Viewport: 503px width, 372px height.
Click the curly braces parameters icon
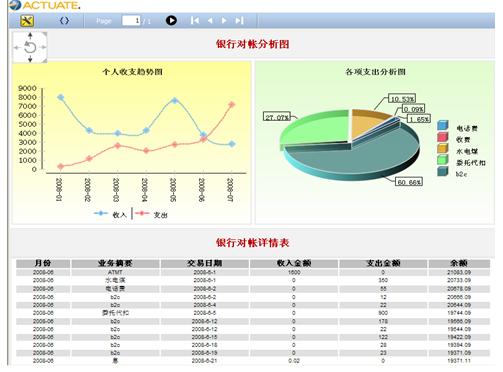click(64, 21)
